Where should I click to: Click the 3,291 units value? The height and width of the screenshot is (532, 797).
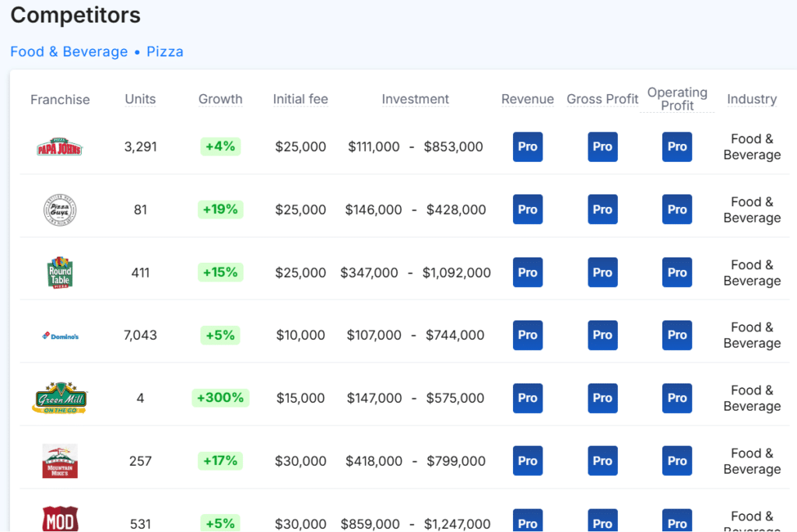pyautogui.click(x=140, y=147)
